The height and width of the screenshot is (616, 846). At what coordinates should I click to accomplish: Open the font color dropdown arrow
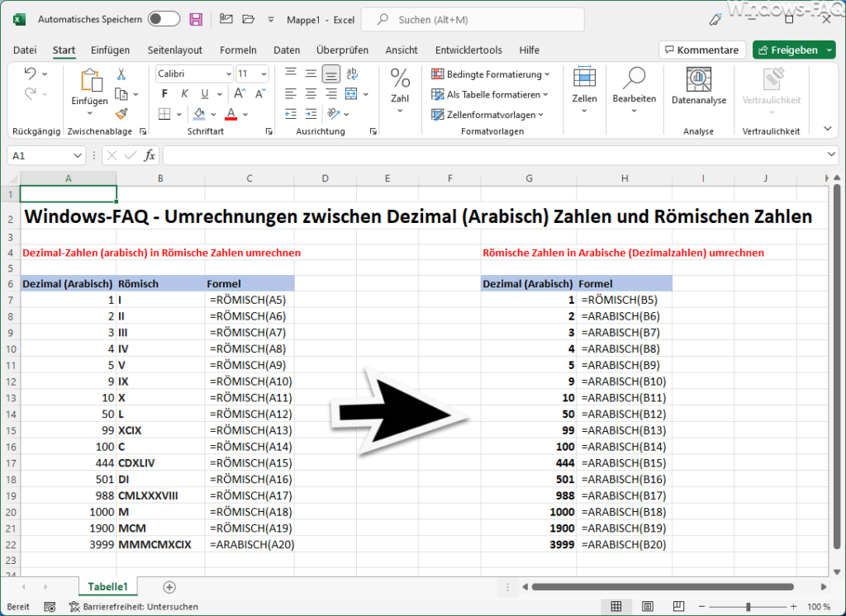tap(245, 114)
